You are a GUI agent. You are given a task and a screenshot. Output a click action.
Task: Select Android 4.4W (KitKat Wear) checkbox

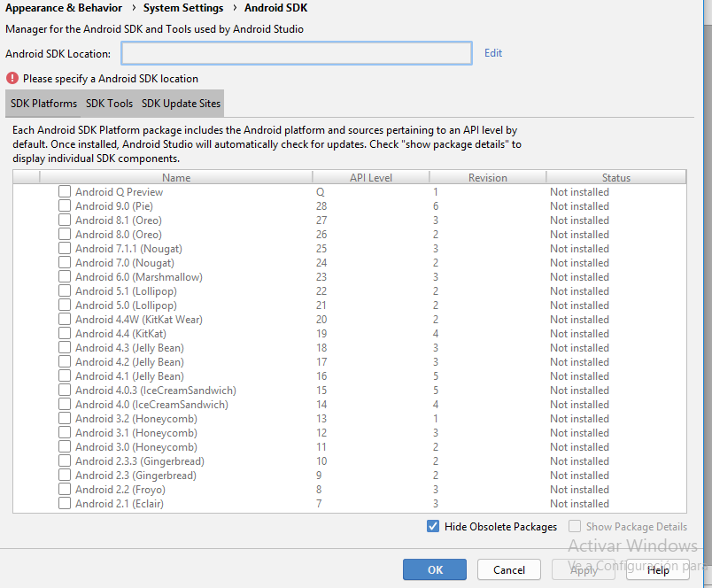point(65,319)
